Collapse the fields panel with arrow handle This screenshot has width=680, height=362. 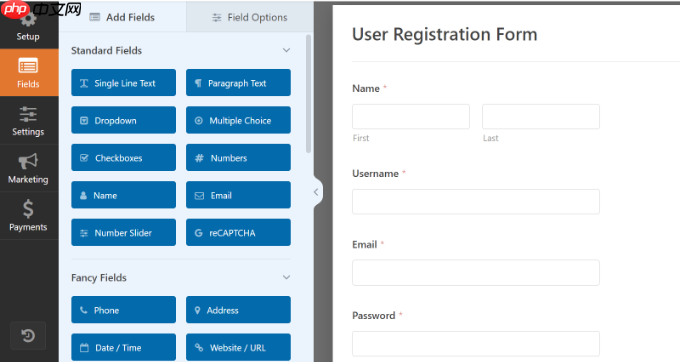[317, 192]
